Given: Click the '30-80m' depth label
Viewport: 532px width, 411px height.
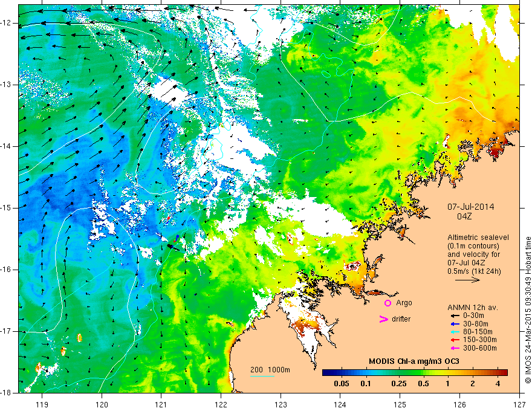Looking at the screenshot, I should pos(476,323).
